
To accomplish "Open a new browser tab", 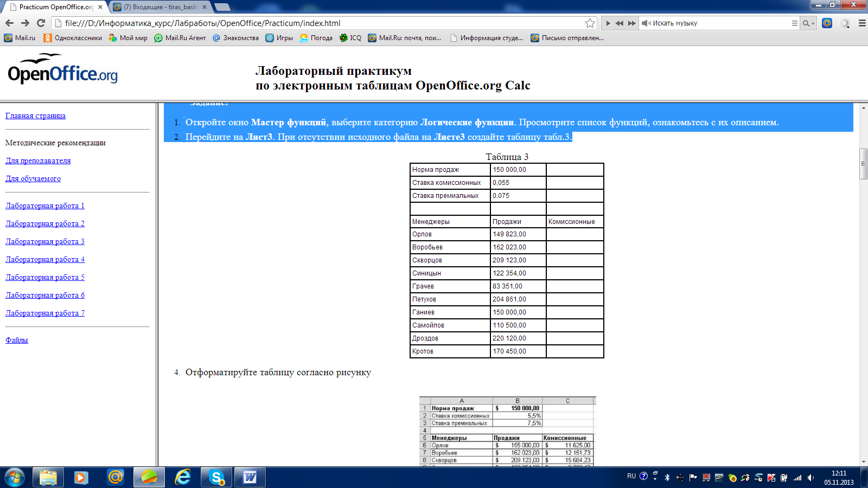I will coord(222,7).
